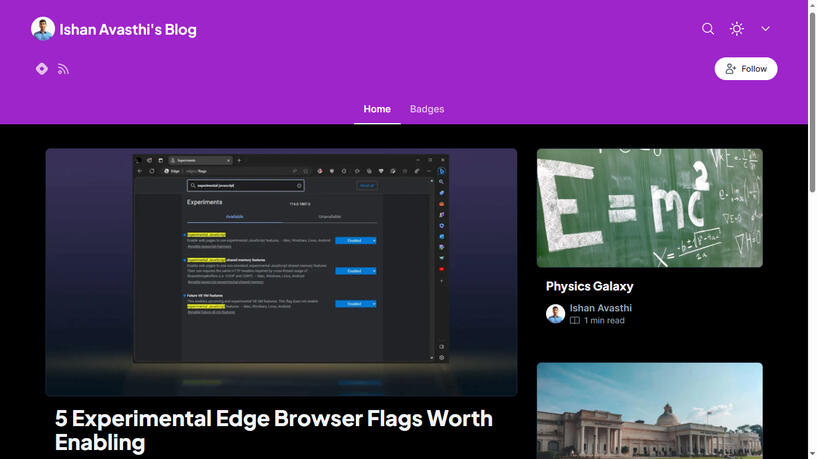Switch to the Badges tab
Viewport: 817px width, 459px height.
[427, 109]
